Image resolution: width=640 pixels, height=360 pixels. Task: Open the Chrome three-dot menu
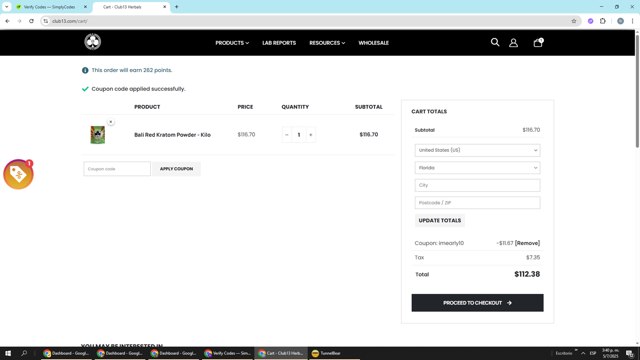[632, 21]
